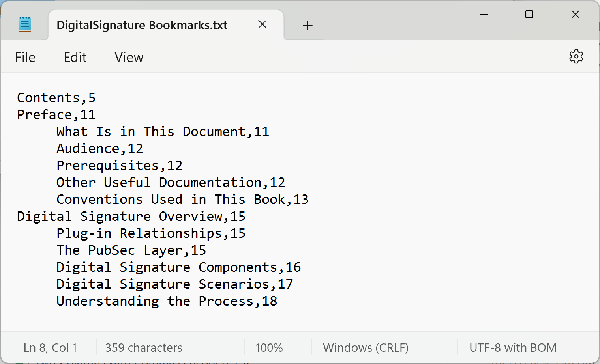The height and width of the screenshot is (364, 600).
Task: Close the DigitalSignature Bookmarks.txt tab
Action: point(262,24)
